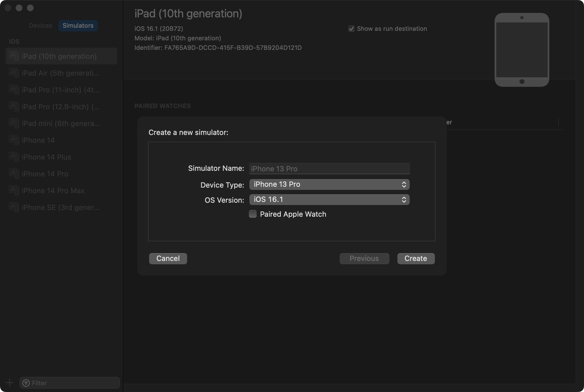
Task: Enable the Paired Apple Watch checkbox
Action: pyautogui.click(x=253, y=214)
